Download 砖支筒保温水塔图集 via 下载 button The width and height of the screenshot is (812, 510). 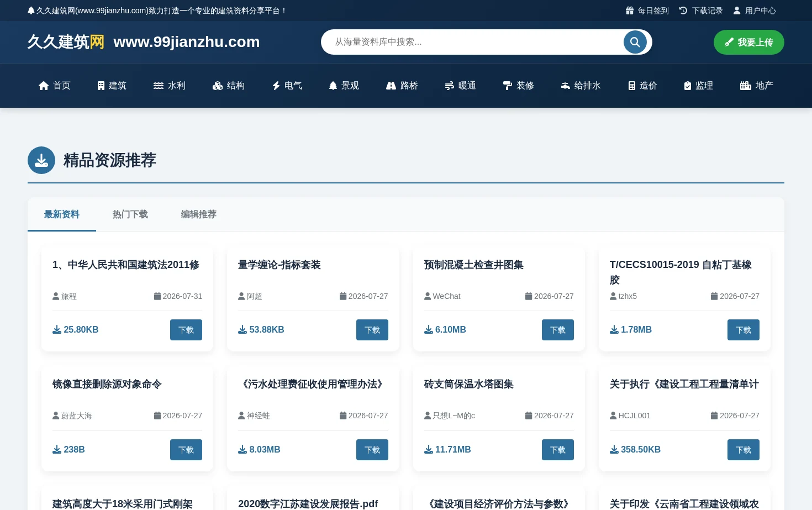[558, 450]
